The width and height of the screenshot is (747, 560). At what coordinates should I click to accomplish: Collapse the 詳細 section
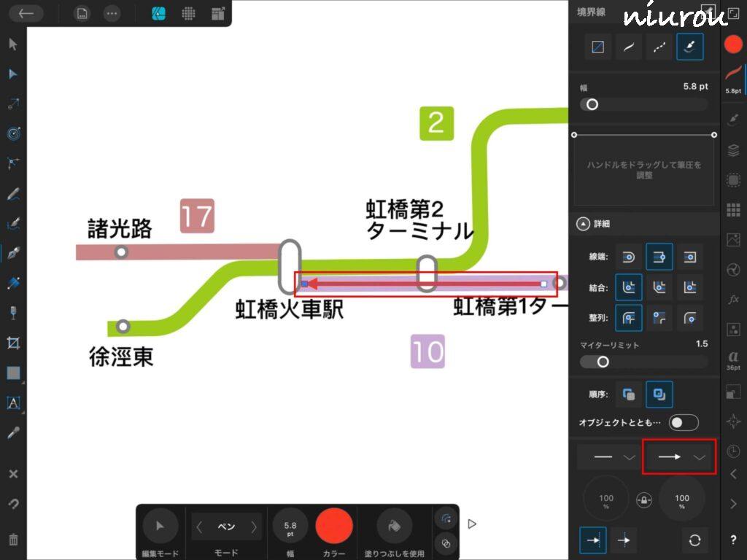pos(583,225)
